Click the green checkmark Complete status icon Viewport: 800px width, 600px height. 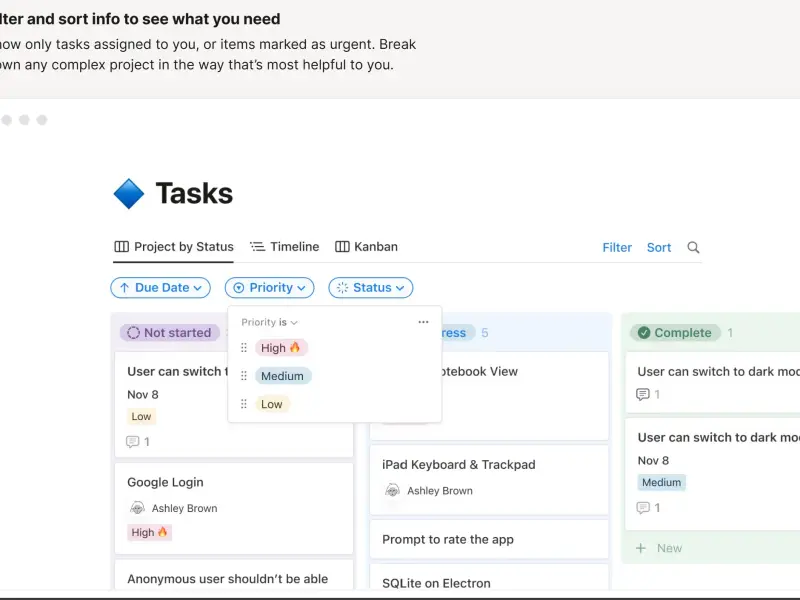(x=644, y=333)
